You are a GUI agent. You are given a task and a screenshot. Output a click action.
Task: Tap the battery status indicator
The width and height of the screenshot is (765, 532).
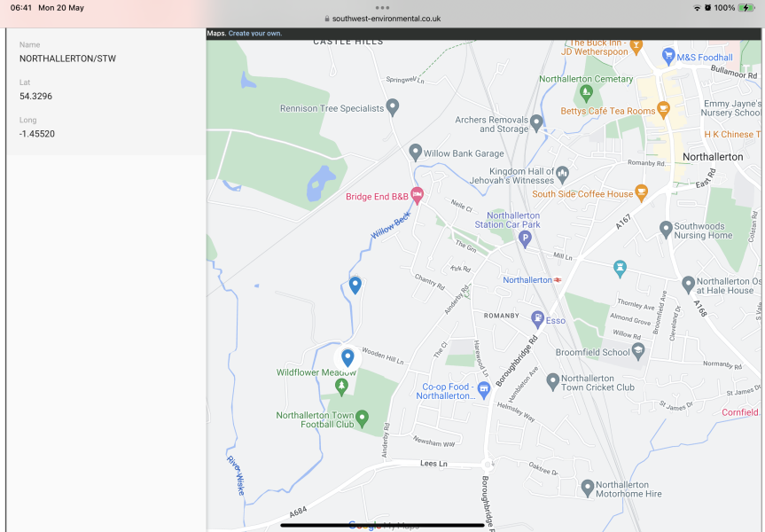click(746, 8)
